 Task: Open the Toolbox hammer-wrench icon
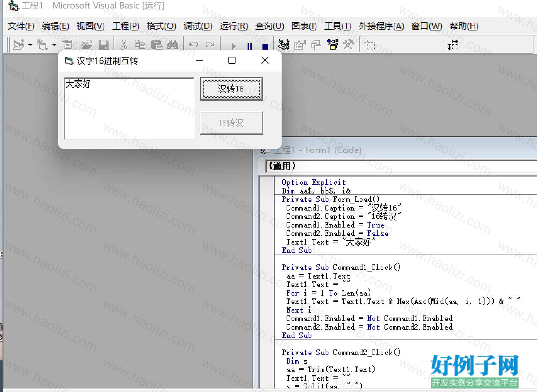pyautogui.click(x=349, y=45)
